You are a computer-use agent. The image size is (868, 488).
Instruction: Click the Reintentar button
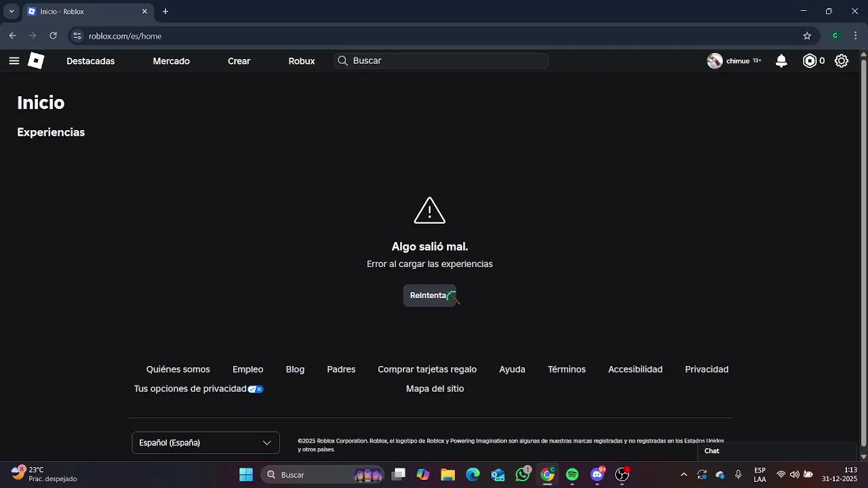430,296
